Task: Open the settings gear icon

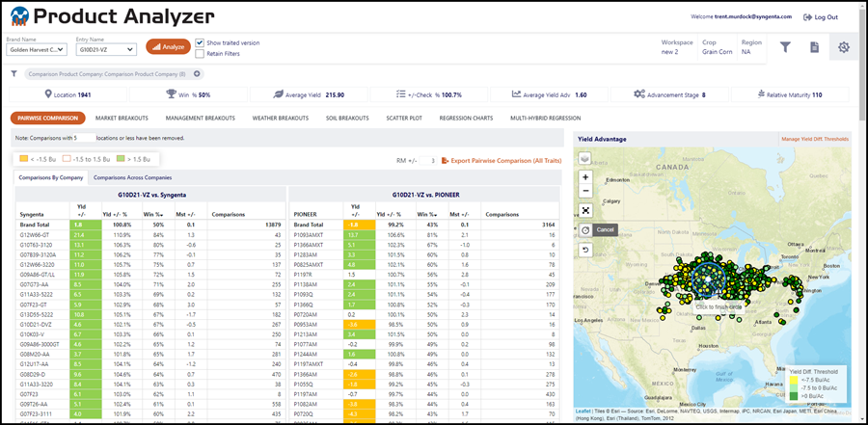Action: (x=844, y=47)
